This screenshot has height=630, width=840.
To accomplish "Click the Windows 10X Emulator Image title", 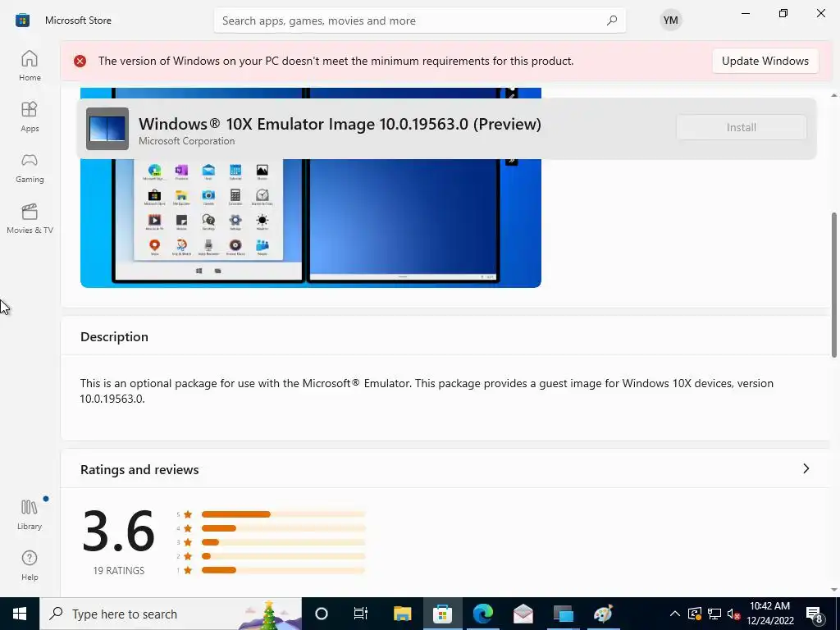I will tap(340, 124).
